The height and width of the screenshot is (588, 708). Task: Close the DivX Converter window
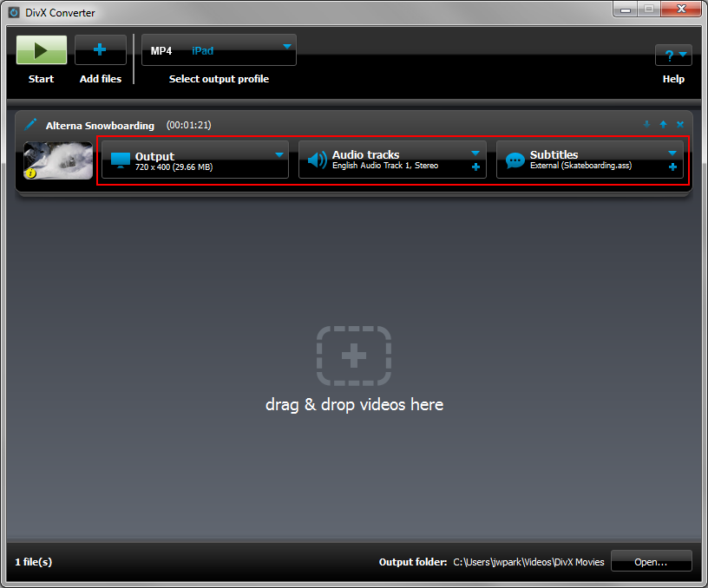point(681,9)
